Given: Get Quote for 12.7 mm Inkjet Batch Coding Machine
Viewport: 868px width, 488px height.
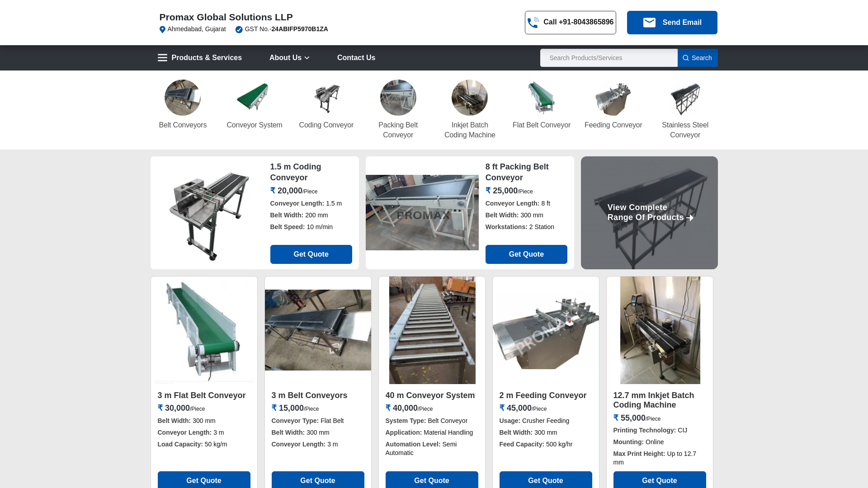Looking at the screenshot, I should (x=660, y=480).
